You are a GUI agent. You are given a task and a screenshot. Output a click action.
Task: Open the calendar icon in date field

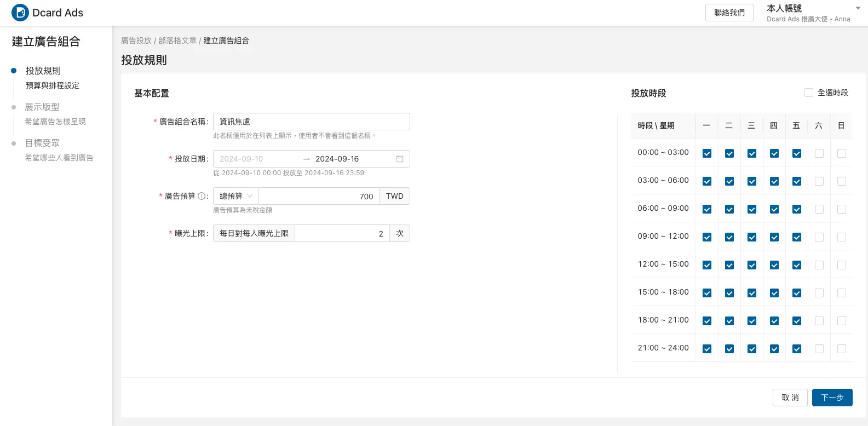tap(400, 159)
